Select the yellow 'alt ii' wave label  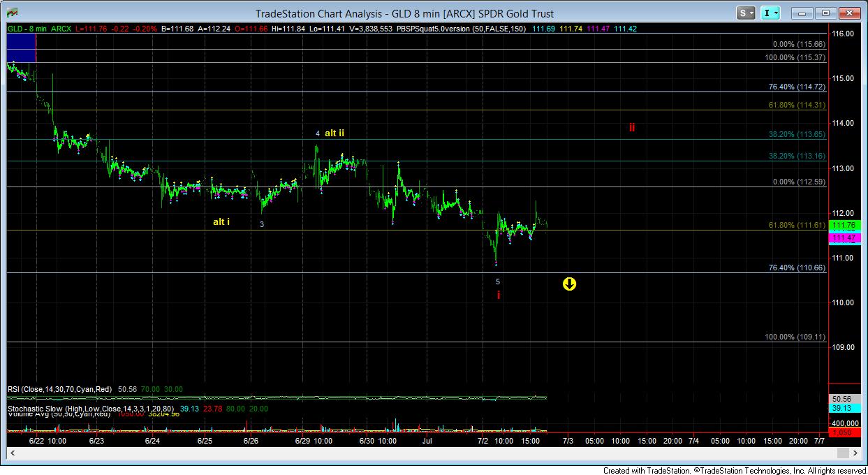tap(334, 133)
